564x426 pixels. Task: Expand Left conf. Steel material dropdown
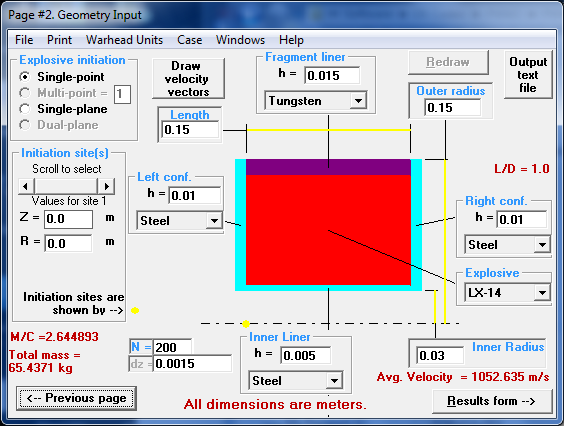pos(214,221)
